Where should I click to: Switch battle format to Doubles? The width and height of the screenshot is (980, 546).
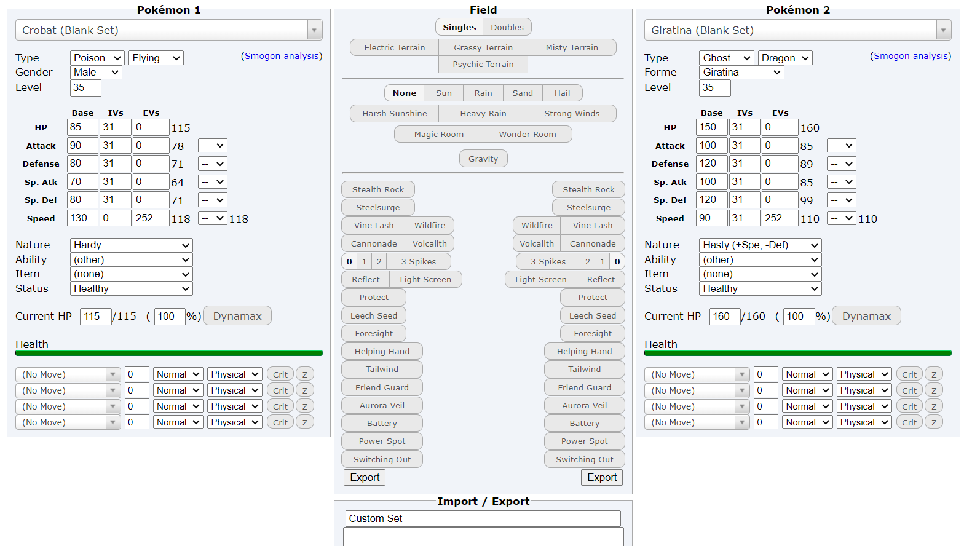(507, 27)
